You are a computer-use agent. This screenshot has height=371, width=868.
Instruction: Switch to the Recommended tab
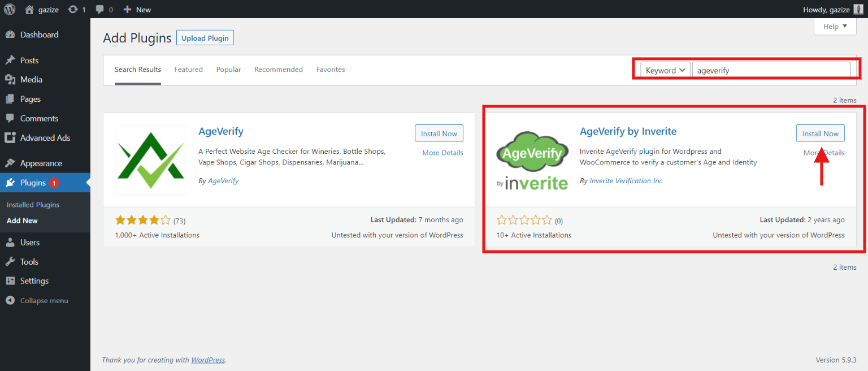coord(279,70)
